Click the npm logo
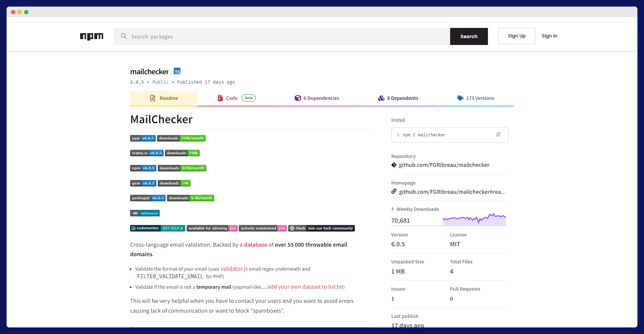 (92, 36)
